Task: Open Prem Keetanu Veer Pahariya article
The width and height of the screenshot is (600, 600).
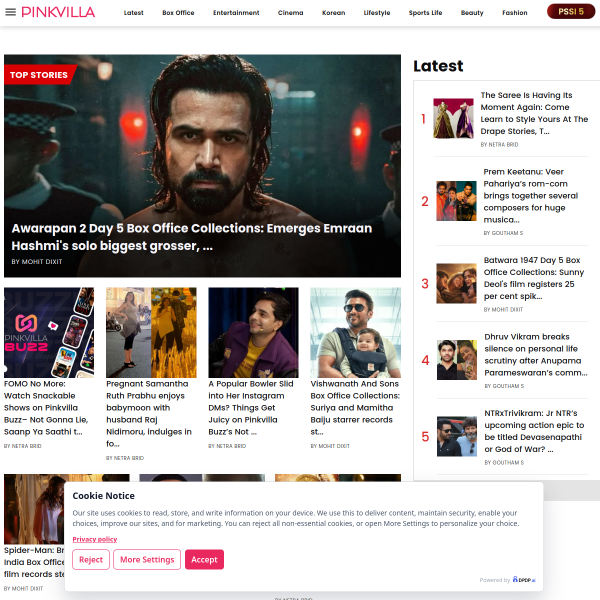Action: point(531,196)
